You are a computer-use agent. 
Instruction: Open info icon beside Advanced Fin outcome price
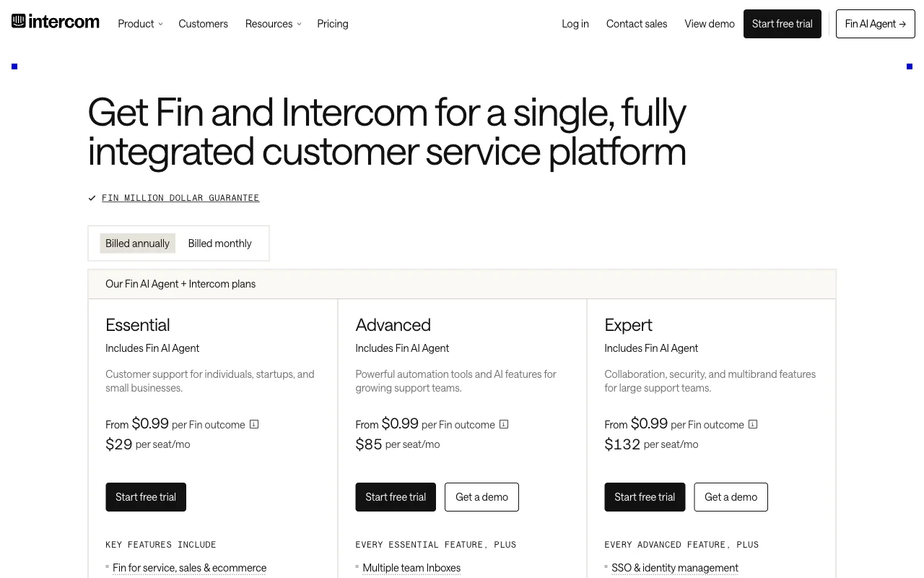point(504,424)
